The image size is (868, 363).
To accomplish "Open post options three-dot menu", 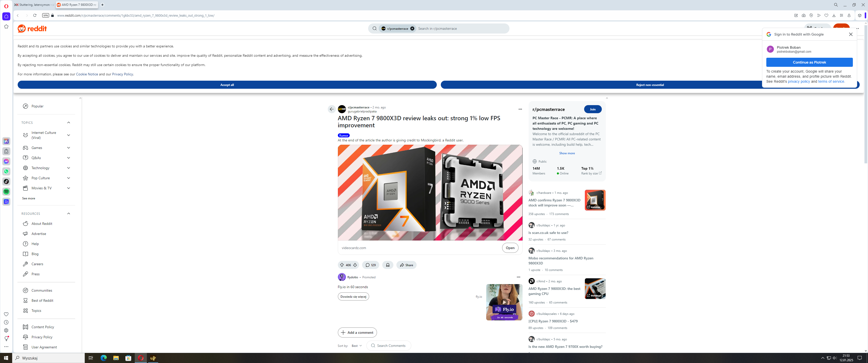I will point(520,109).
